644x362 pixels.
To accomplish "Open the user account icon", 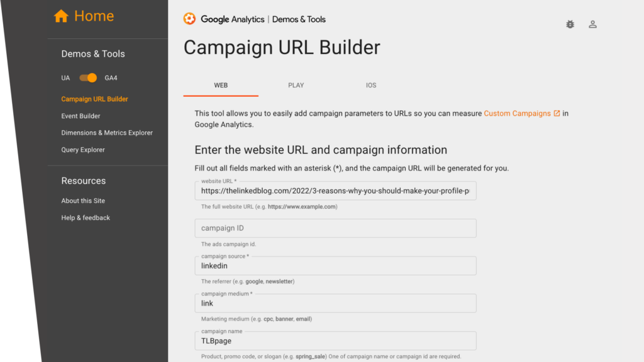I will tap(592, 25).
